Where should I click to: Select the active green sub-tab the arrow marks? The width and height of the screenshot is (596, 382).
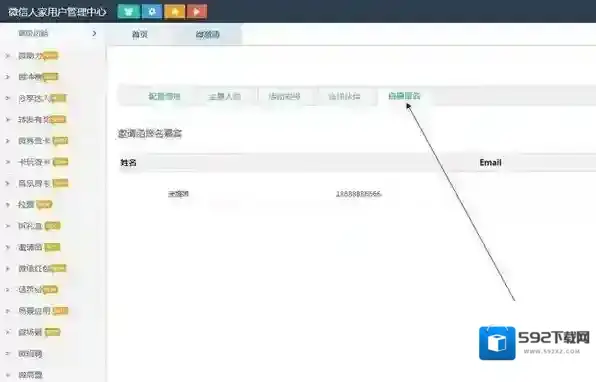[x=404, y=96]
